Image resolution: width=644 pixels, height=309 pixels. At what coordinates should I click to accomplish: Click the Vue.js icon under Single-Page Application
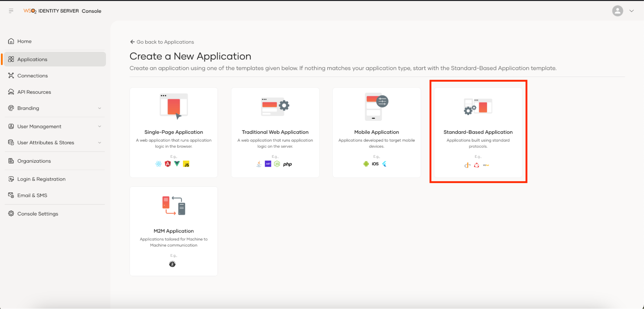177,164
